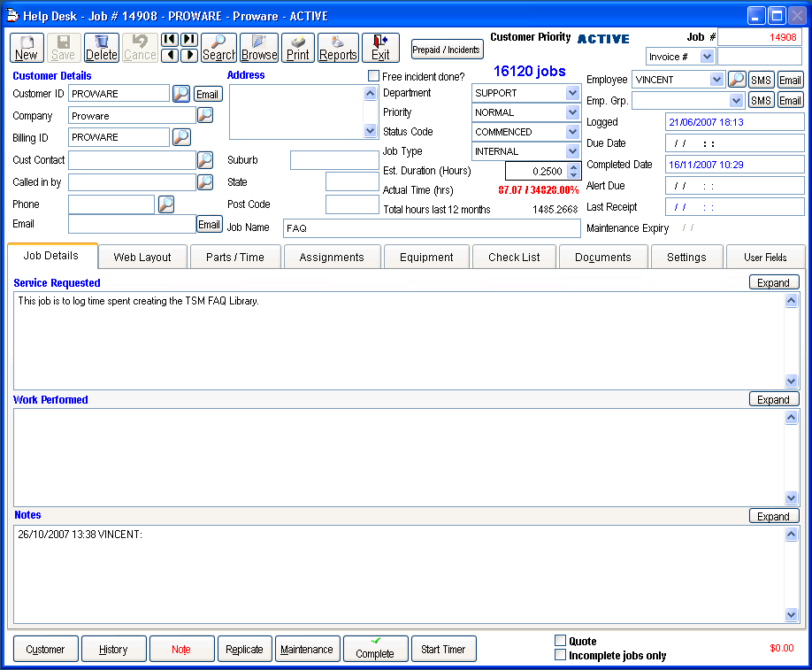Open the Browse toolbar icon
Screen dimensions: 812x670
[259, 48]
